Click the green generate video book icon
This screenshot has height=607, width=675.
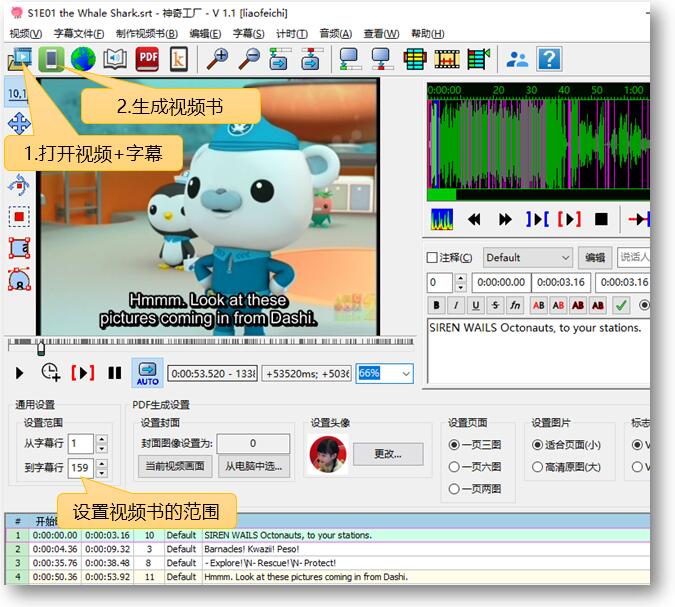point(51,59)
